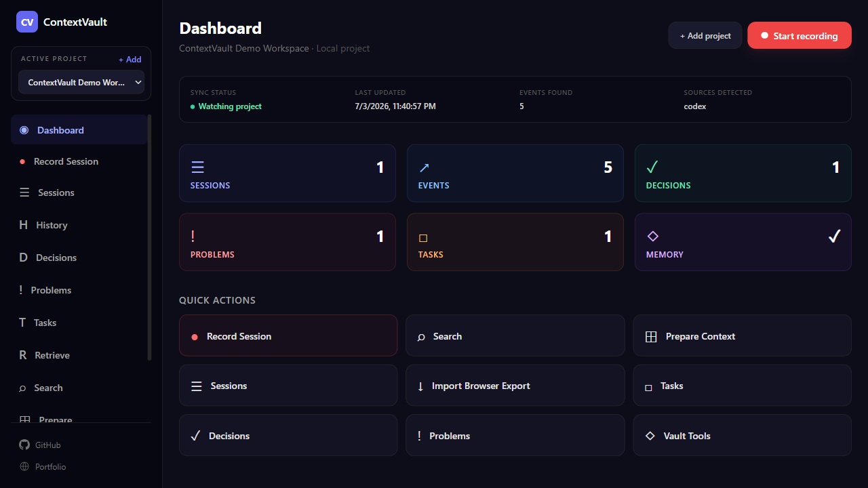Click grid icon in Prepare Context quick action
Image resolution: width=868 pixels, height=488 pixels.
[x=651, y=337]
